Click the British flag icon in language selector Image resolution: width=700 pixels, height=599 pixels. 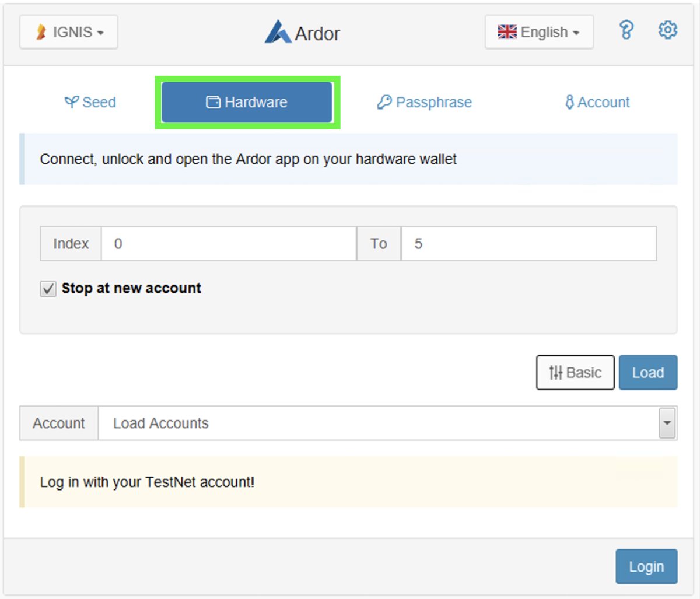coord(507,31)
